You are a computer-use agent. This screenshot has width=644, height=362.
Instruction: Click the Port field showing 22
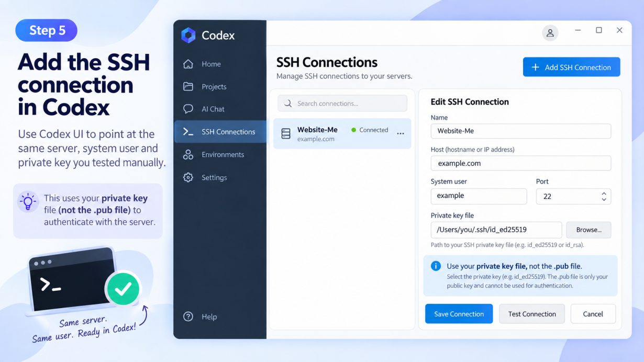(x=573, y=196)
